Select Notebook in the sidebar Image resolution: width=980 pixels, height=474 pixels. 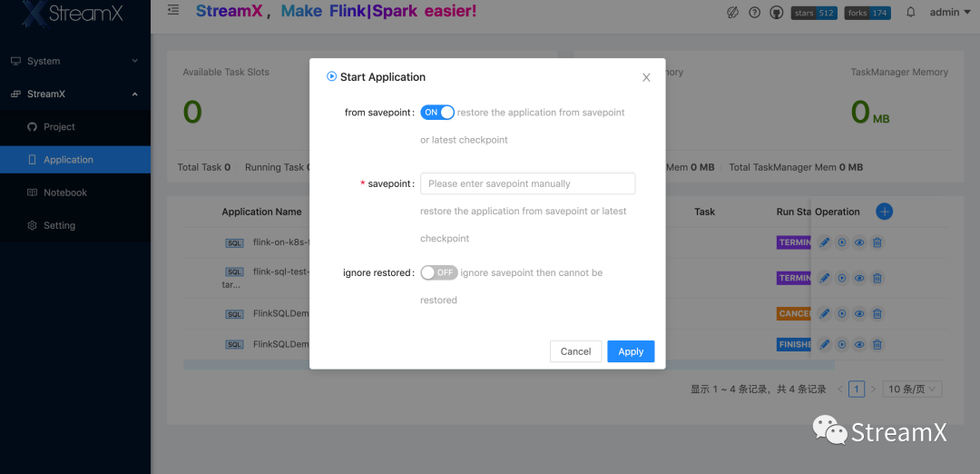(x=65, y=193)
